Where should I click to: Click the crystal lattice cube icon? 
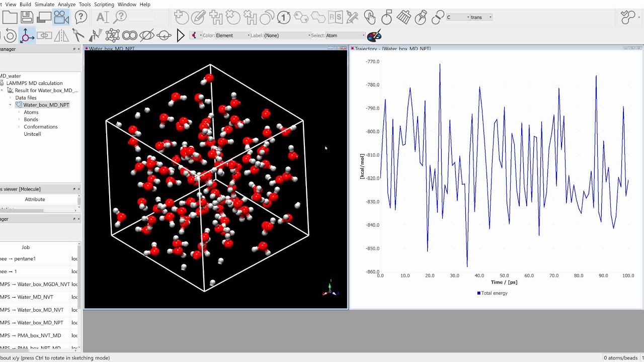[113, 35]
